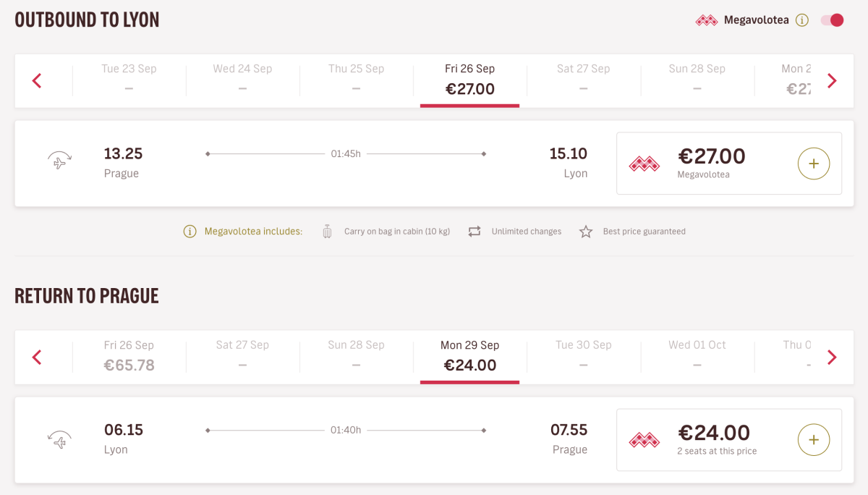The image size is (868, 495).
Task: Click the Unlimited changes arrows icon
Action: coord(475,232)
